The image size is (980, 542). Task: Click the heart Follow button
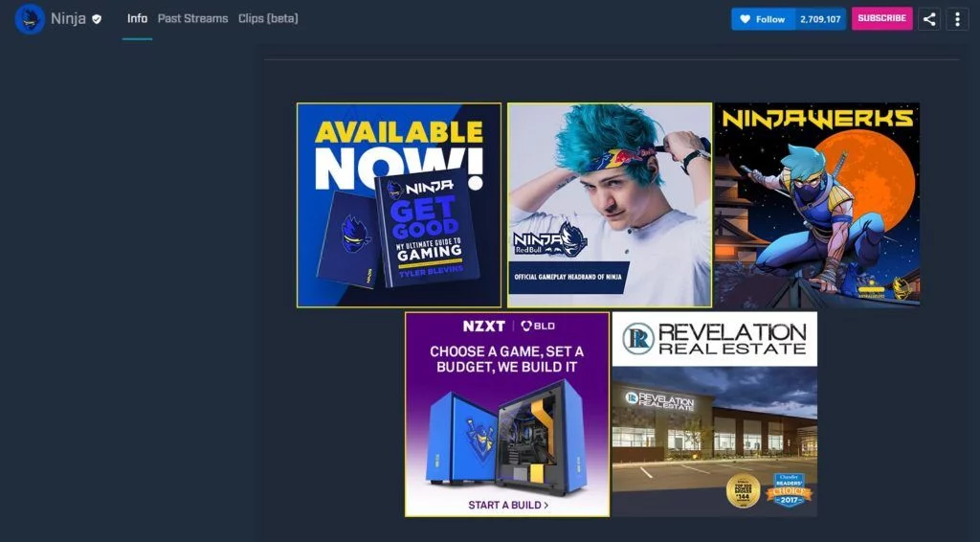[763, 19]
